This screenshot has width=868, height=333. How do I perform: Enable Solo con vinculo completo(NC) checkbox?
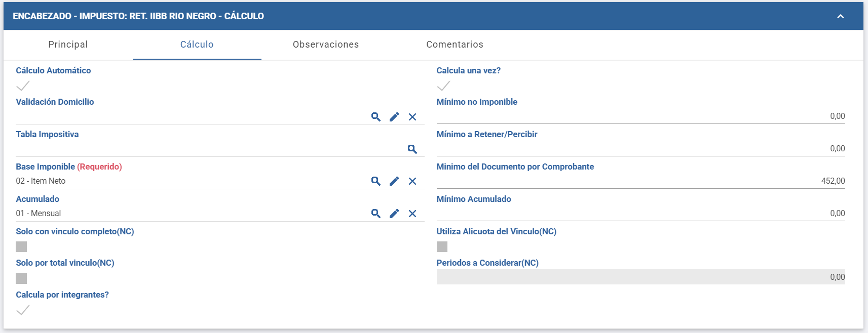coord(21,246)
